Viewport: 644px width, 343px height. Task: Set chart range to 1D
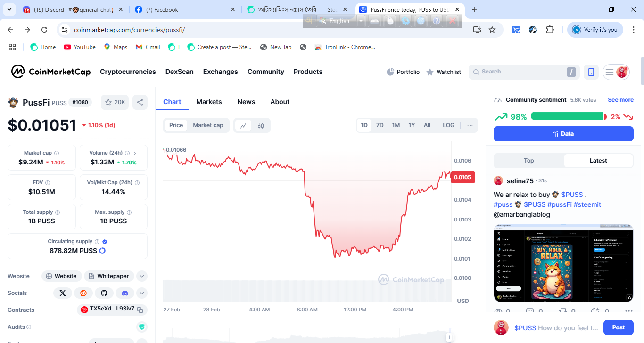[364, 125]
